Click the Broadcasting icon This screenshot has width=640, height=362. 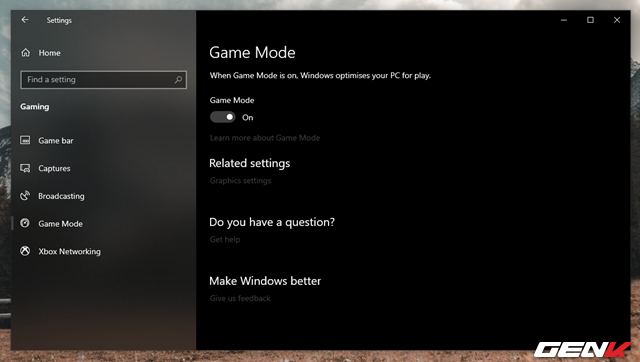pos(25,196)
